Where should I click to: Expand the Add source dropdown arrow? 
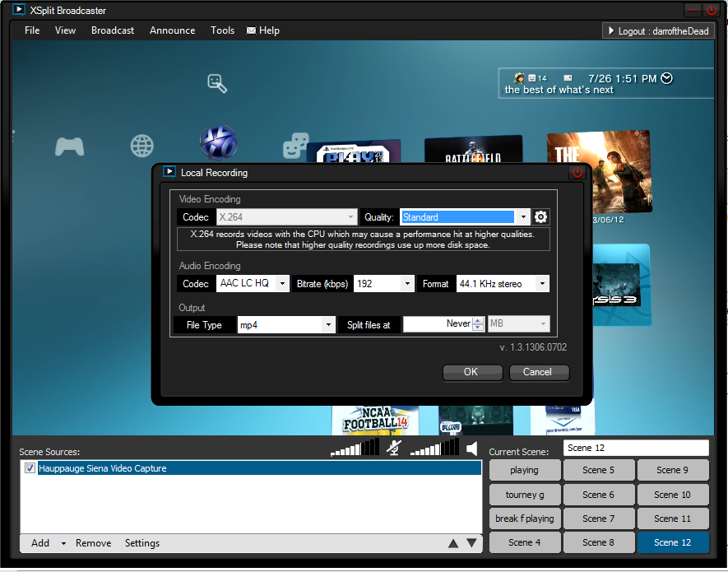(x=63, y=543)
